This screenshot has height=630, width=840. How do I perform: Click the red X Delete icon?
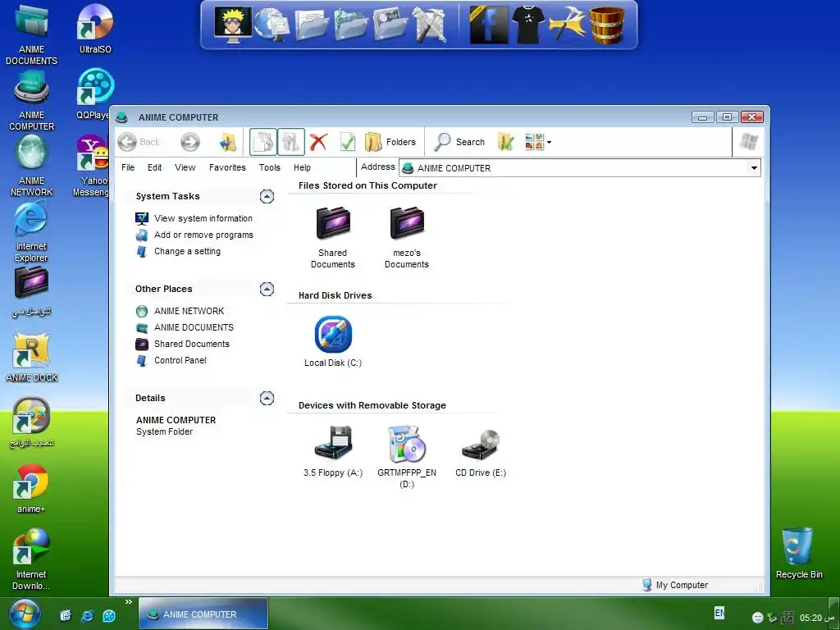[318, 142]
